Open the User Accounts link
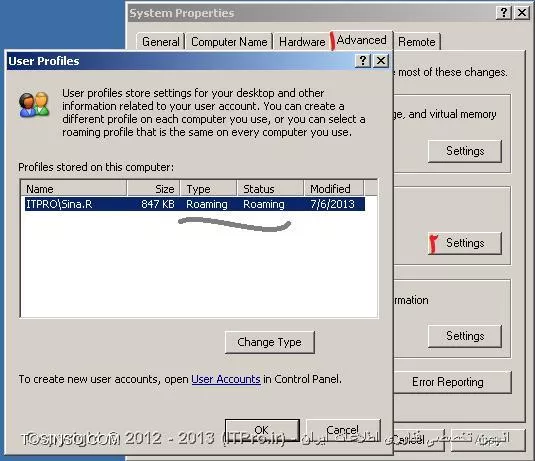 [226, 379]
